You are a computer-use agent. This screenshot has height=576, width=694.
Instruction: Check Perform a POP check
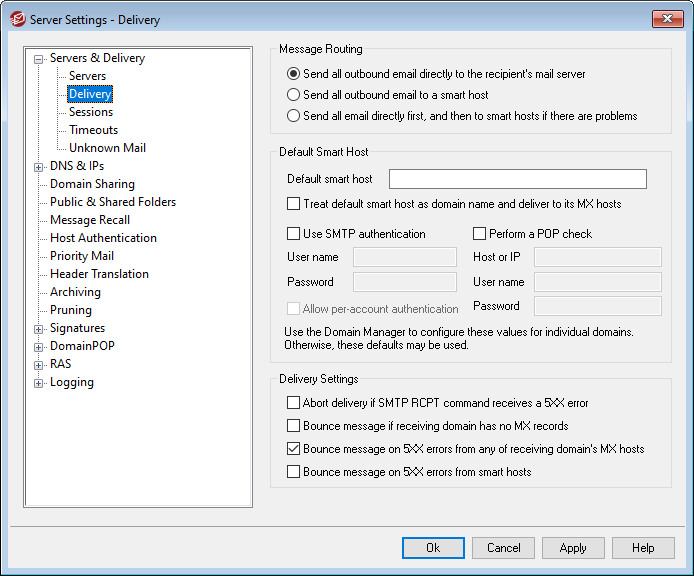click(x=480, y=234)
